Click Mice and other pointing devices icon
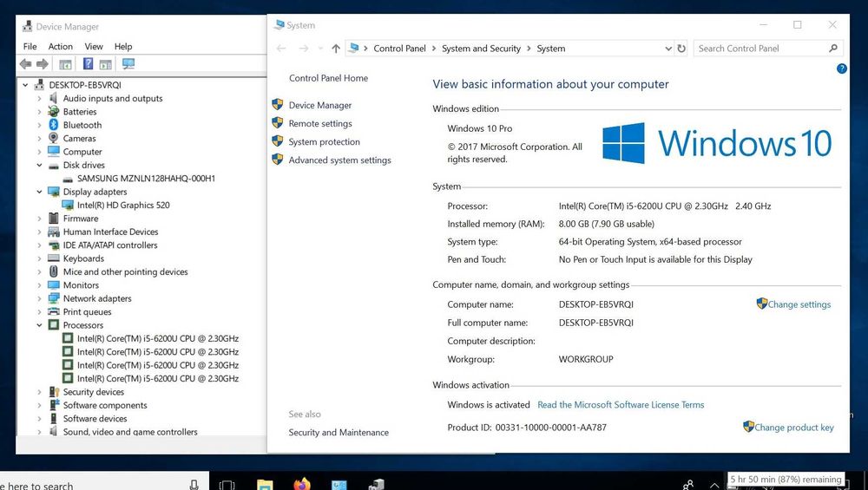The width and height of the screenshot is (868, 490). click(x=54, y=271)
